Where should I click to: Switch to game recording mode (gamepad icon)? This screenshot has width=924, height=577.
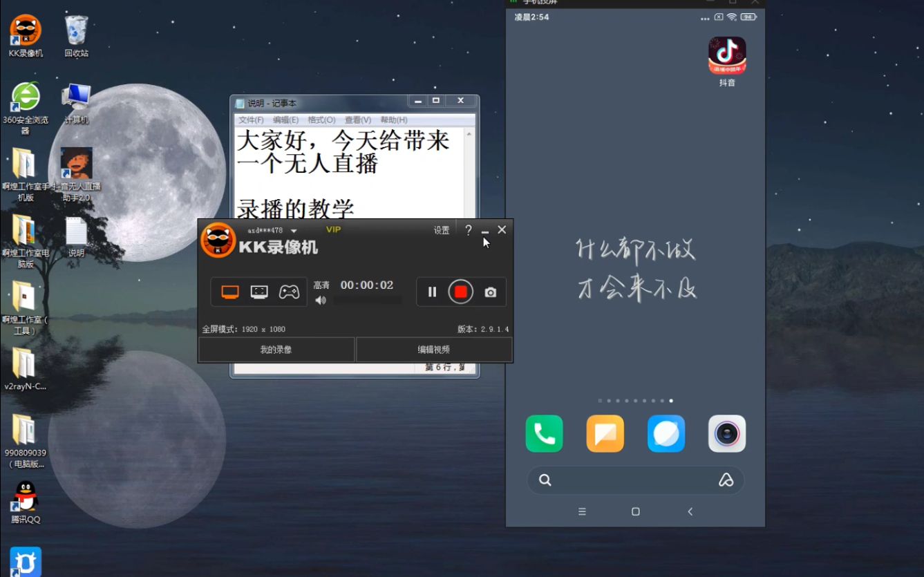289,291
